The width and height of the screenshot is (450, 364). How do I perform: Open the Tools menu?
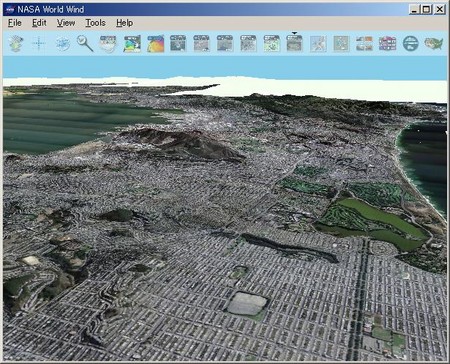[96, 23]
